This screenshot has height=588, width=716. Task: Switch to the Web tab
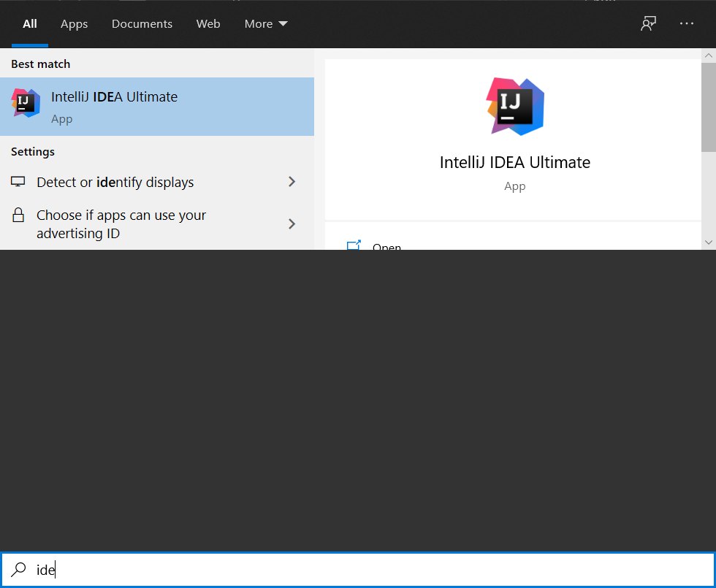point(208,23)
